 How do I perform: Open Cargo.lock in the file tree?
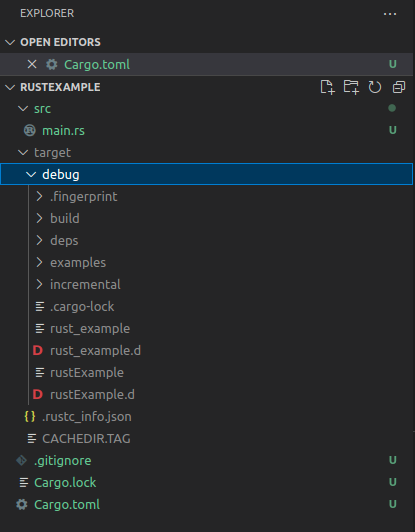coord(207,482)
